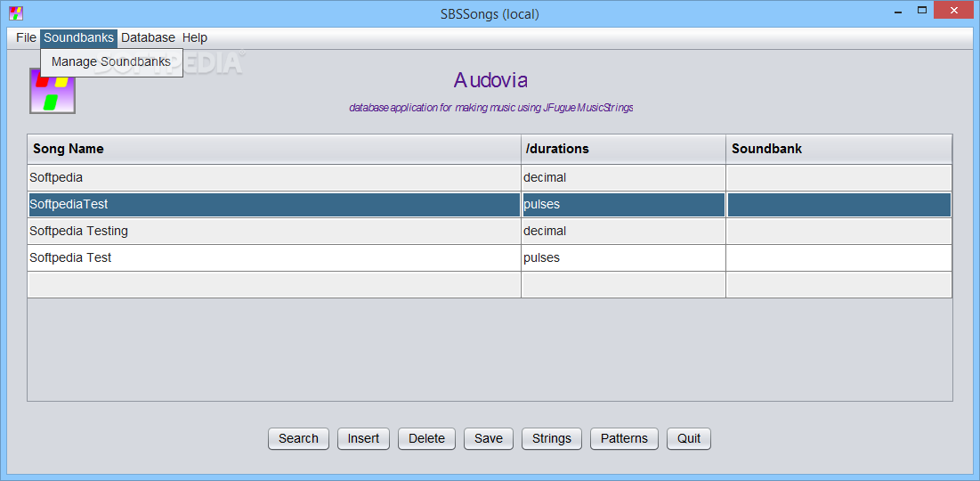Click the Insert button
This screenshot has height=481, width=980.
[x=364, y=438]
